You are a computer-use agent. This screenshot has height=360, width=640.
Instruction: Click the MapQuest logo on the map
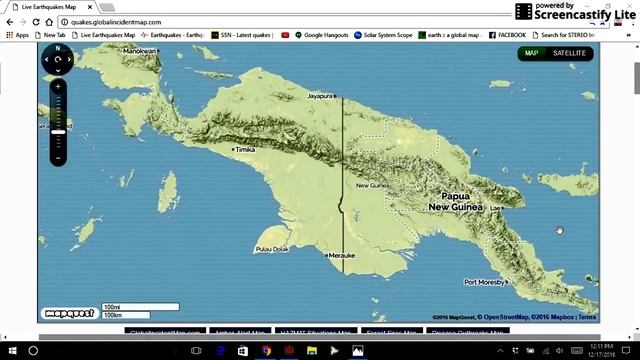(x=70, y=313)
